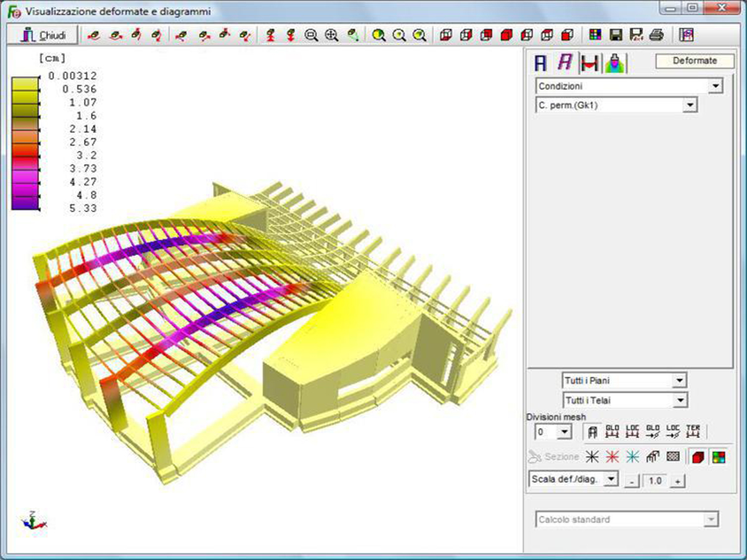
Task: Increase deformation scale with plus button
Action: pos(678,482)
